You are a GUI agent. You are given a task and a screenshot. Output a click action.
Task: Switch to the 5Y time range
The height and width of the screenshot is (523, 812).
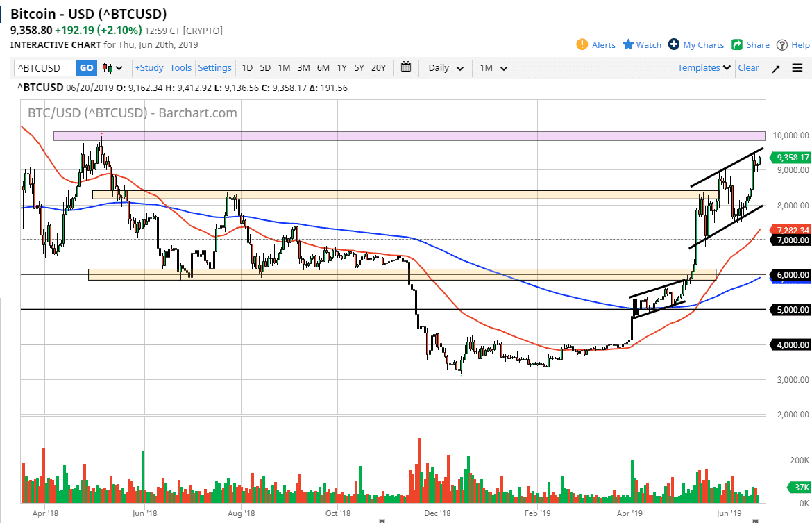tap(359, 67)
